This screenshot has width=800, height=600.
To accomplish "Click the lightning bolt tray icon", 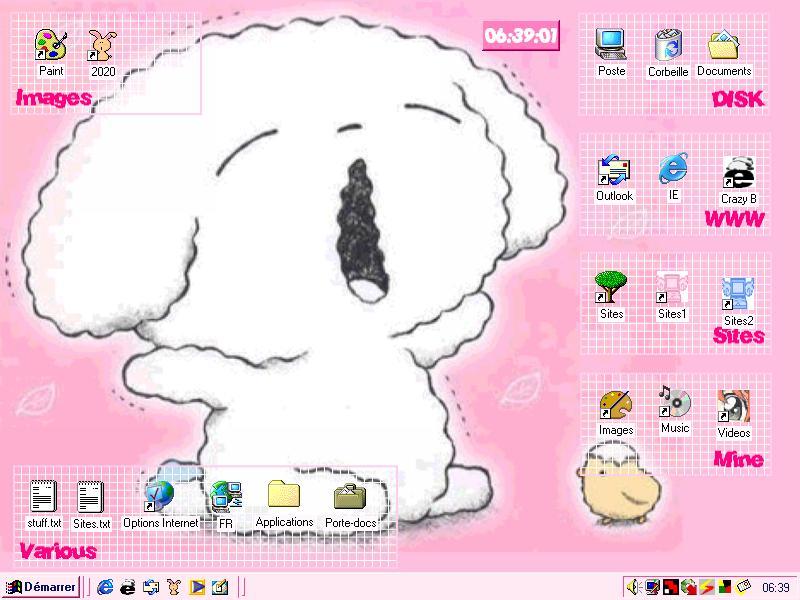I will [x=707, y=587].
